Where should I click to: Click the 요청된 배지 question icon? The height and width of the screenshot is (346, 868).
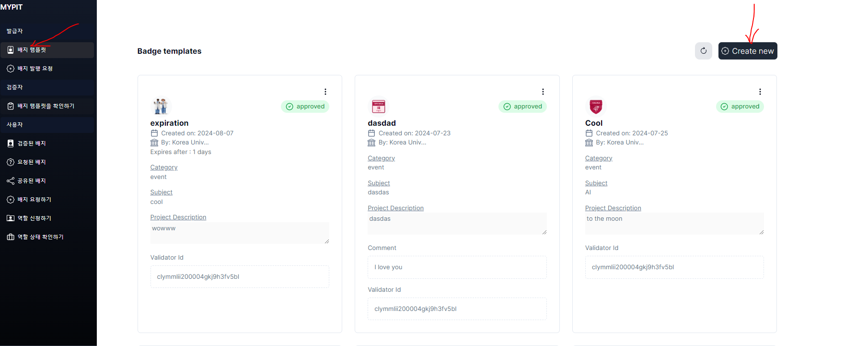pyautogui.click(x=11, y=162)
